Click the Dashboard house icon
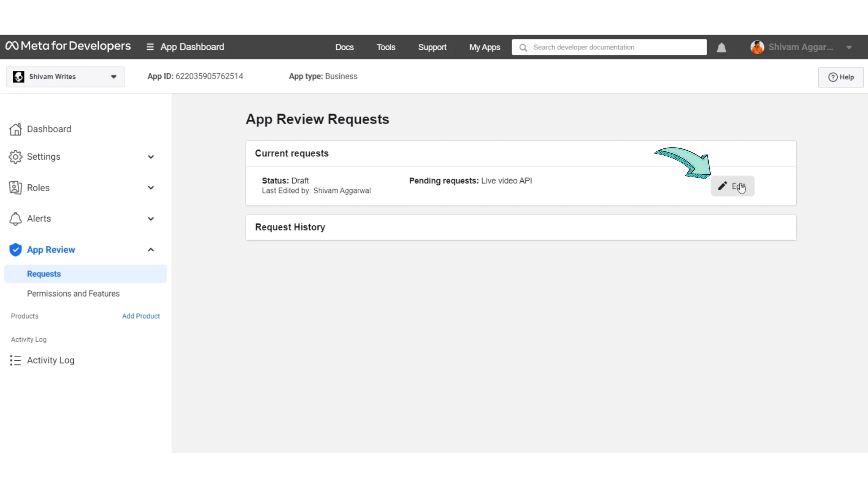The height and width of the screenshot is (488, 868). point(15,129)
